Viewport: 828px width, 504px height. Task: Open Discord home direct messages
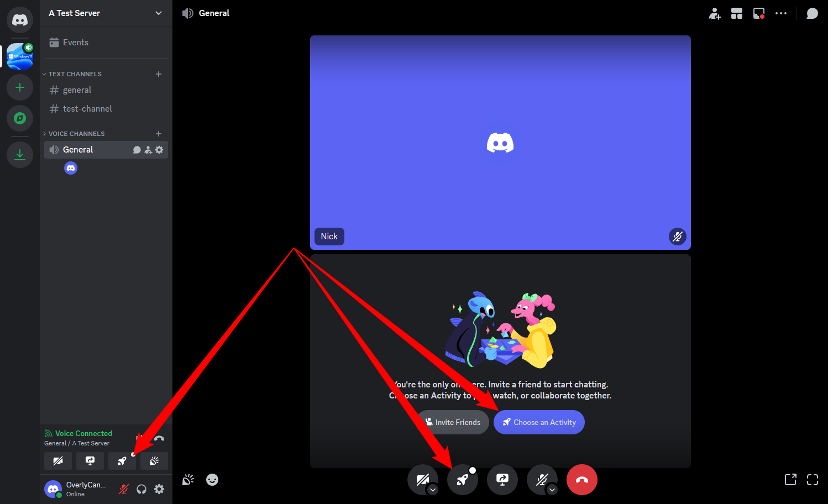[20, 20]
